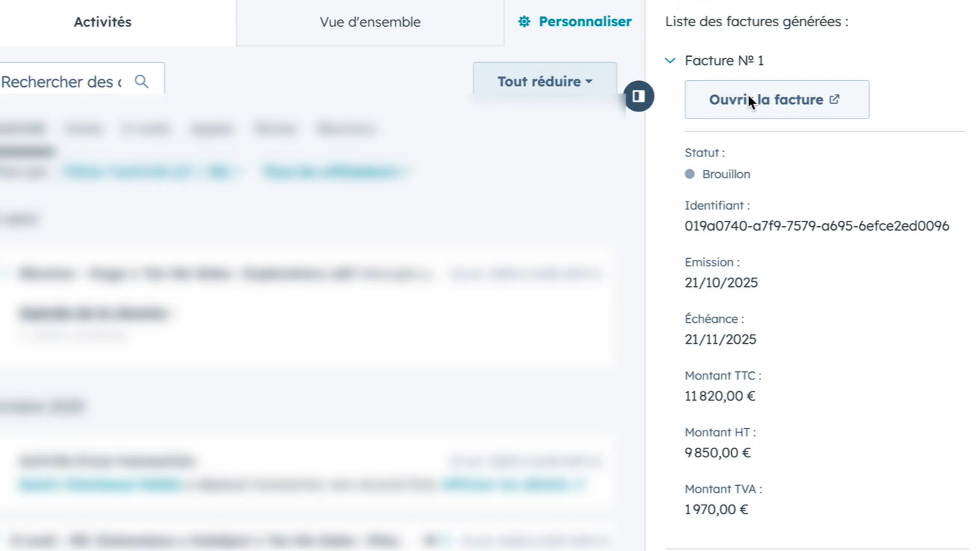Click the external link icon on Ouvrir la facture
980x551 pixels.
click(x=834, y=99)
